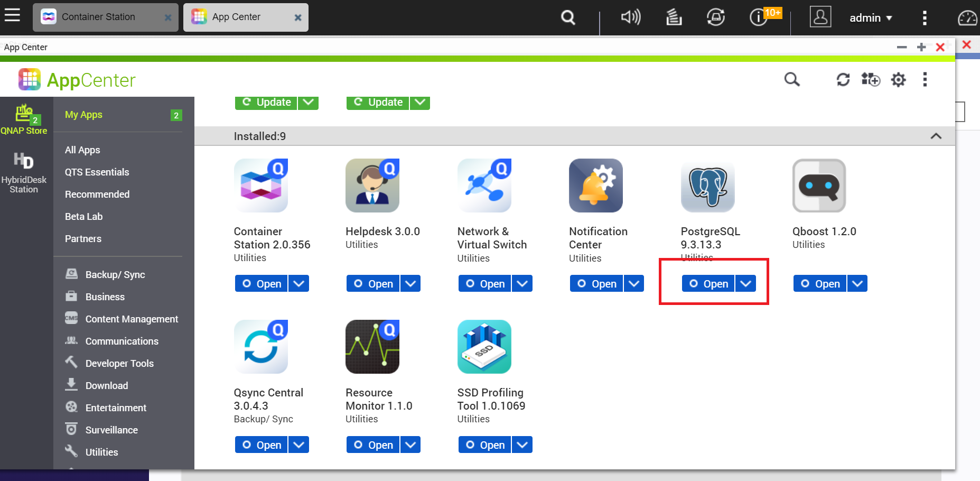Expand the admin account dropdown
This screenshot has height=481, width=980.
click(x=871, y=18)
